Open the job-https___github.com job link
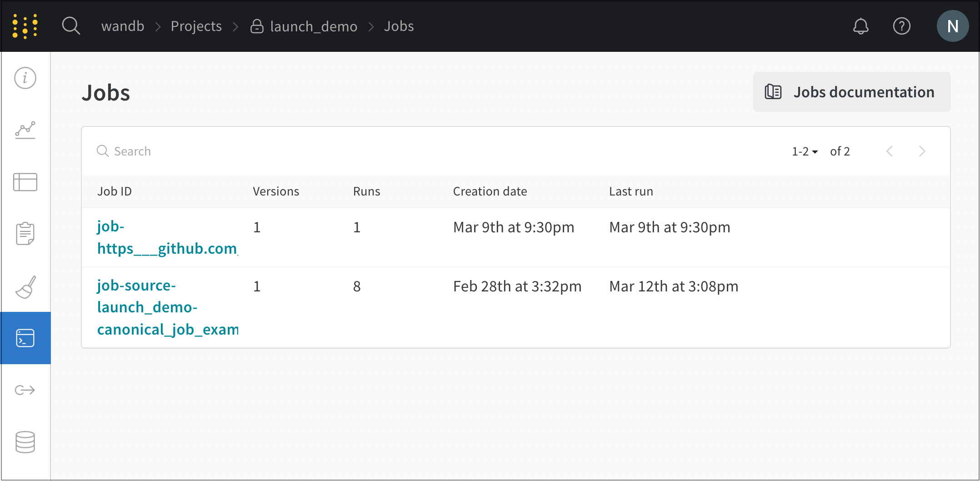The height and width of the screenshot is (481, 980). [x=166, y=237]
